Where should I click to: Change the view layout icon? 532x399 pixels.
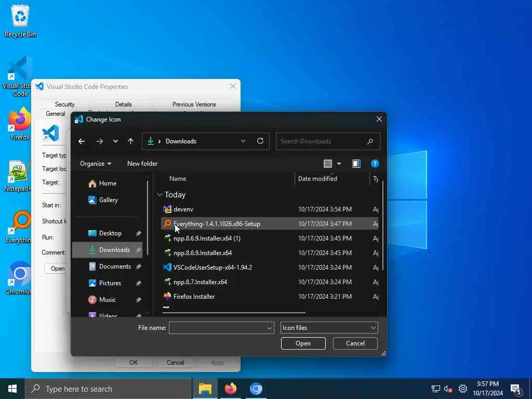point(328,164)
